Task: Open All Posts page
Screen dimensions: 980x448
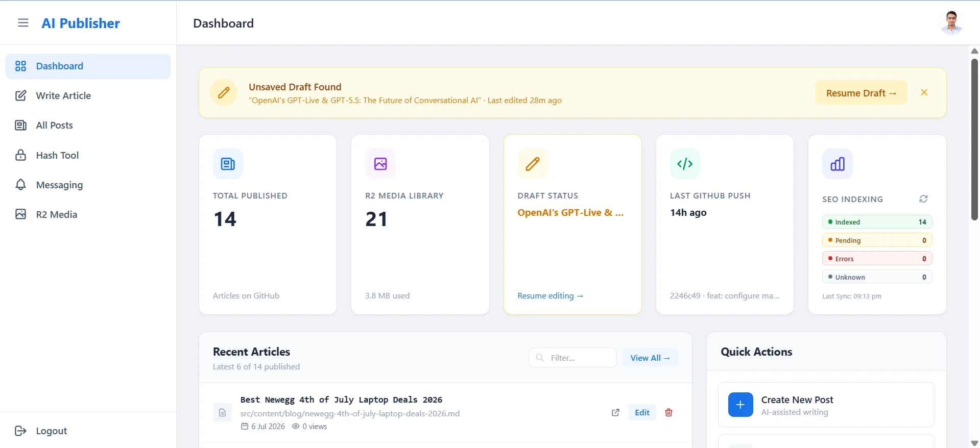Action: coord(88,126)
